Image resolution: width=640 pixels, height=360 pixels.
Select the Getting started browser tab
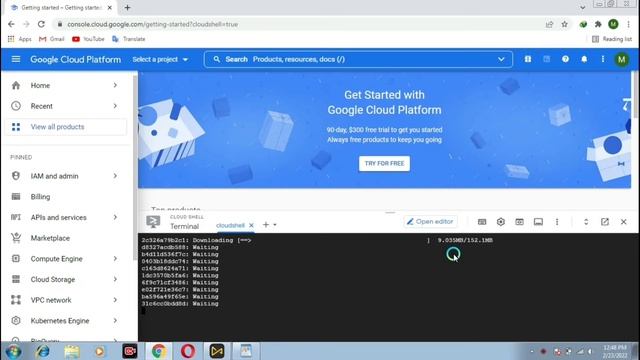pos(61,7)
